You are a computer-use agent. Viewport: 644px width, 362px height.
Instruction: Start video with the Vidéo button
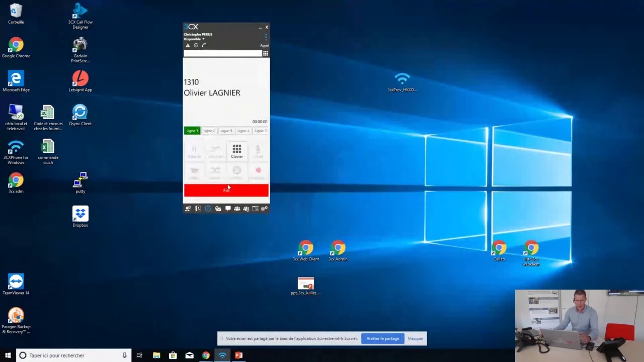194,172
